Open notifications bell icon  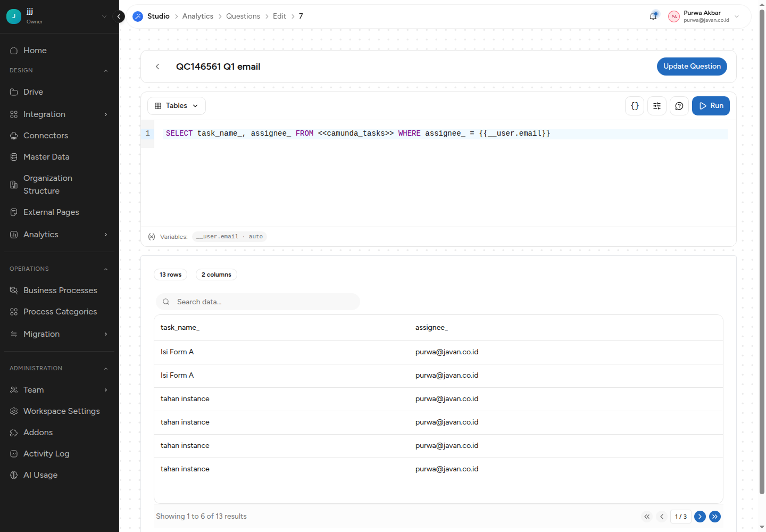click(x=653, y=16)
